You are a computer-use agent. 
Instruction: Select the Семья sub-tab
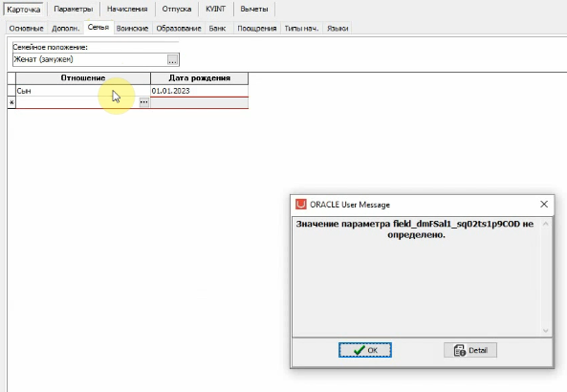98,28
